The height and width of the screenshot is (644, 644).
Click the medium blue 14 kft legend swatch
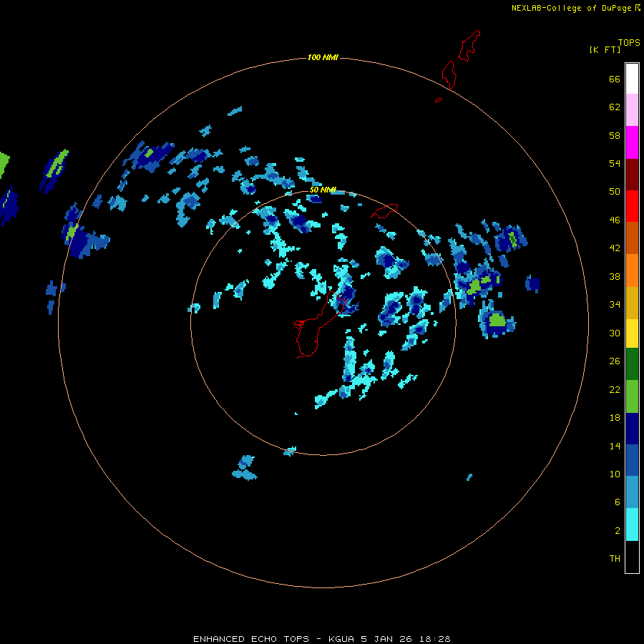point(632,460)
